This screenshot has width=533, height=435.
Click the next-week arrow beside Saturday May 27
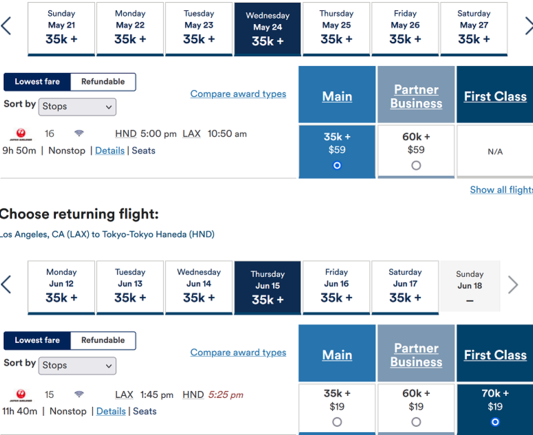(529, 26)
